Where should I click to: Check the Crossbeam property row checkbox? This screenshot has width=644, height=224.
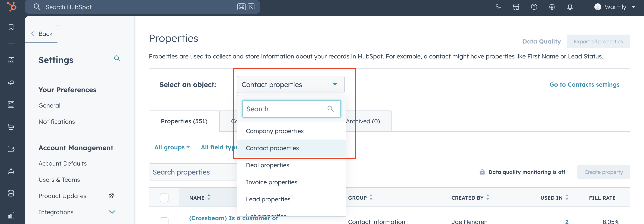pos(164,221)
